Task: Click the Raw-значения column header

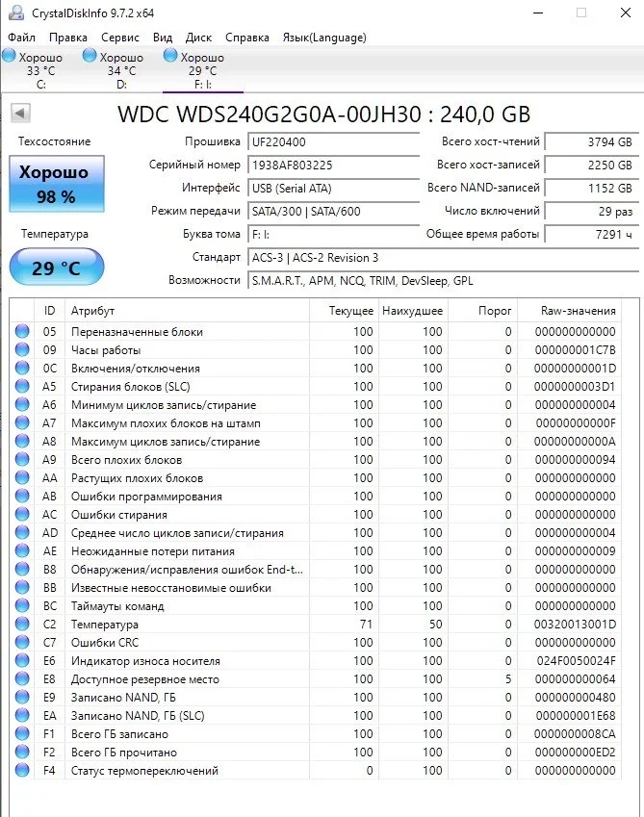Action: [x=569, y=311]
